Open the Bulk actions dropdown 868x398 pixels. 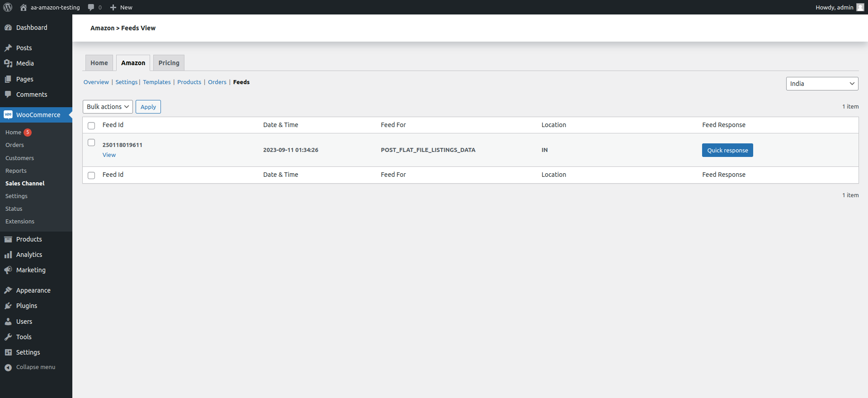coord(108,107)
